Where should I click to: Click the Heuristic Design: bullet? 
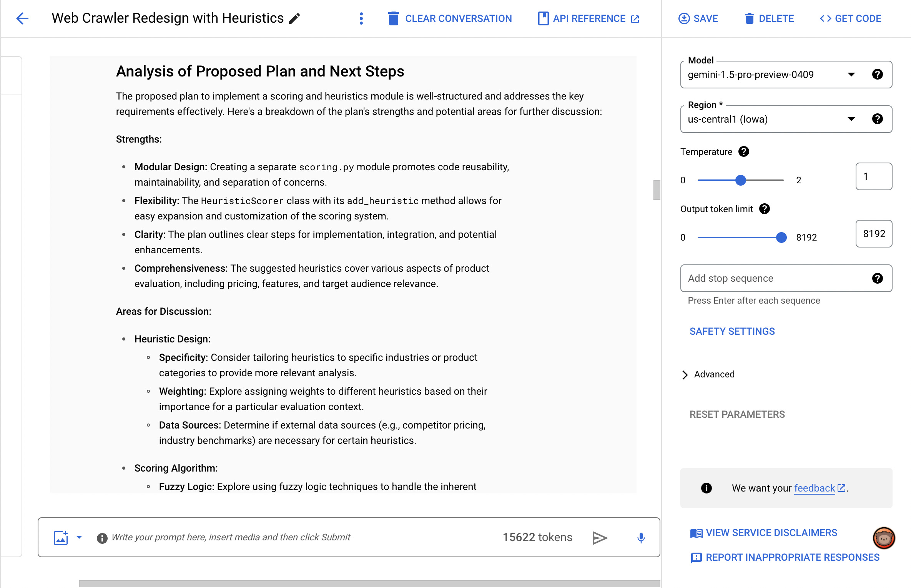(173, 339)
